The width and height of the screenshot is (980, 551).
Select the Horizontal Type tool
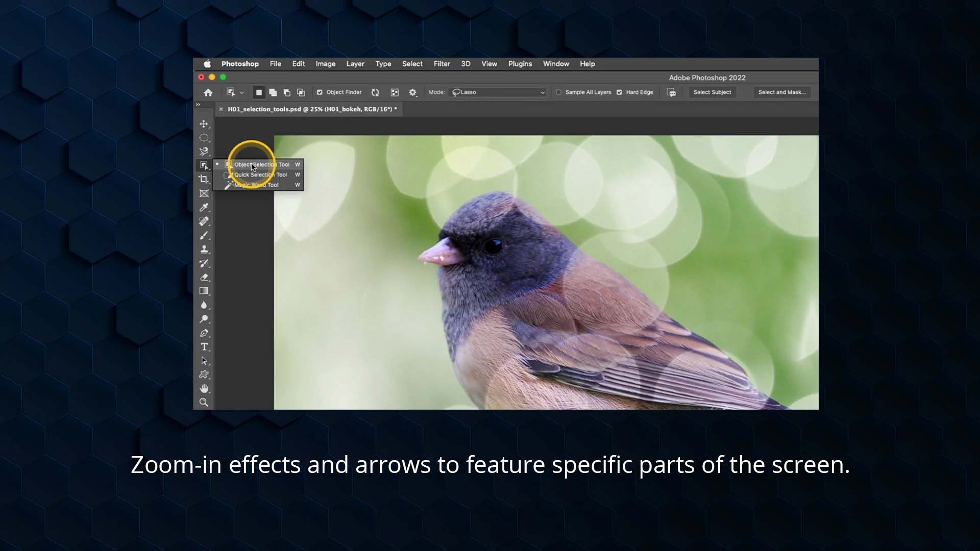pyautogui.click(x=204, y=347)
